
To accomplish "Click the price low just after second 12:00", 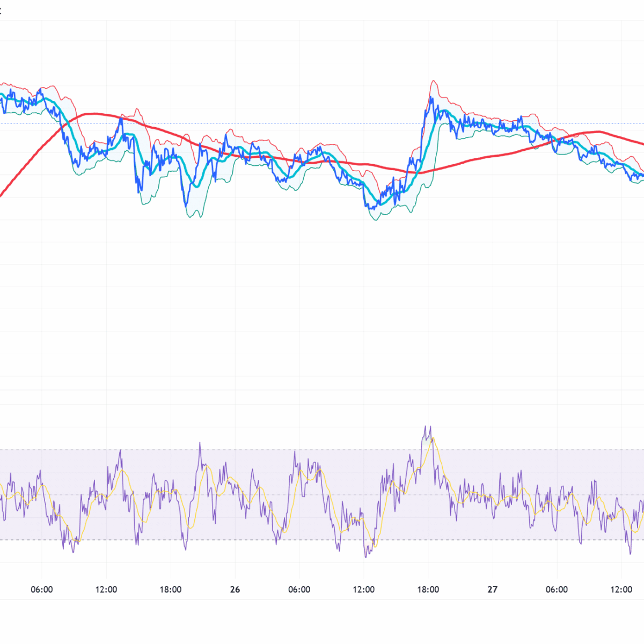I will click(x=371, y=207).
